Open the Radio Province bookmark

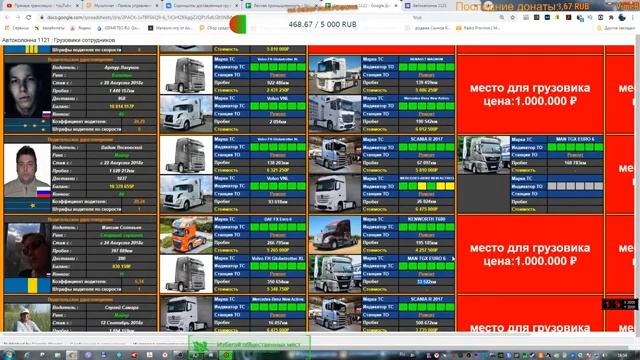pos(478,28)
